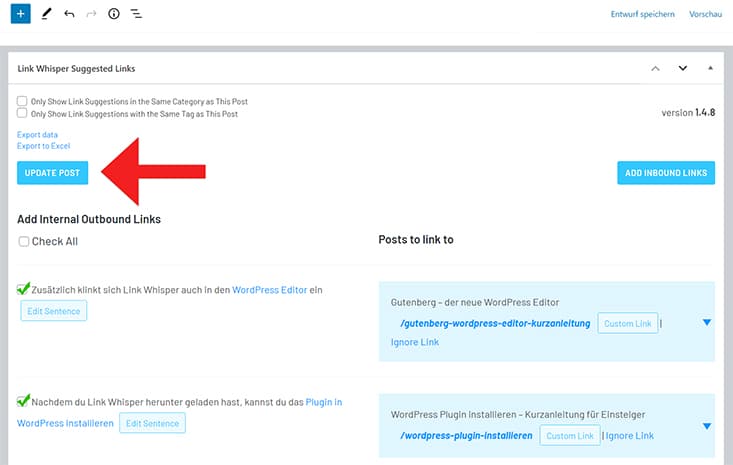Select the pencil edit tools icon

coord(46,14)
